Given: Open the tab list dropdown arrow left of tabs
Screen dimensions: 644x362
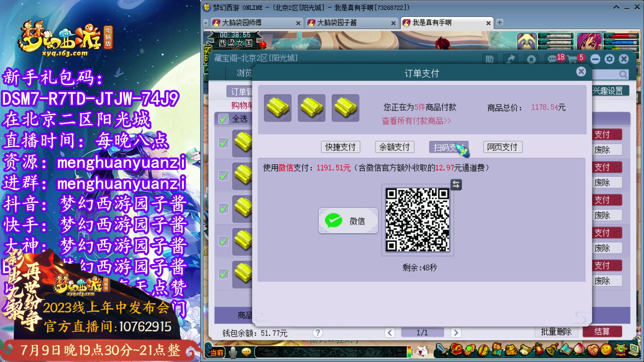Looking at the screenshot, I should pyautogui.click(x=206, y=23).
